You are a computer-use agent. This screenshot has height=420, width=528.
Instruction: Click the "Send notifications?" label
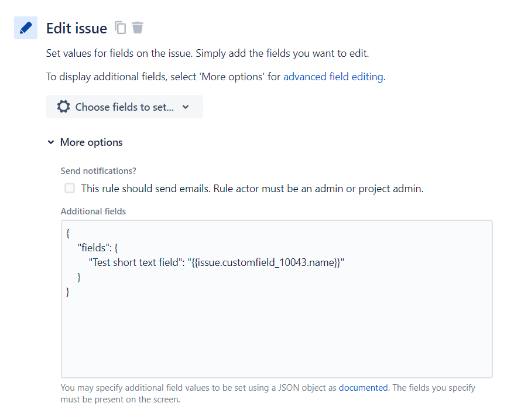98,171
